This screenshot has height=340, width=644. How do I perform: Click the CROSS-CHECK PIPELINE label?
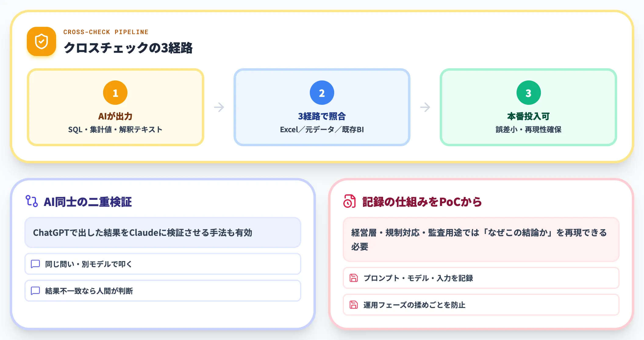point(106,32)
